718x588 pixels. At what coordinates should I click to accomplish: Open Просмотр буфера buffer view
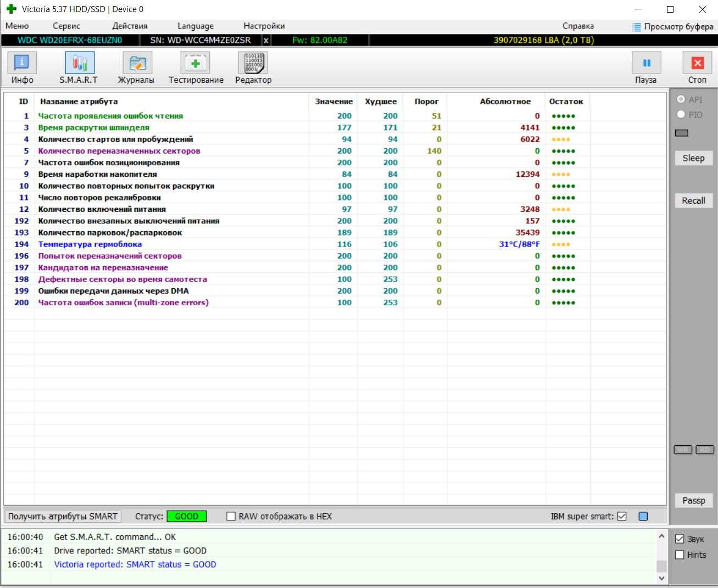[673, 26]
